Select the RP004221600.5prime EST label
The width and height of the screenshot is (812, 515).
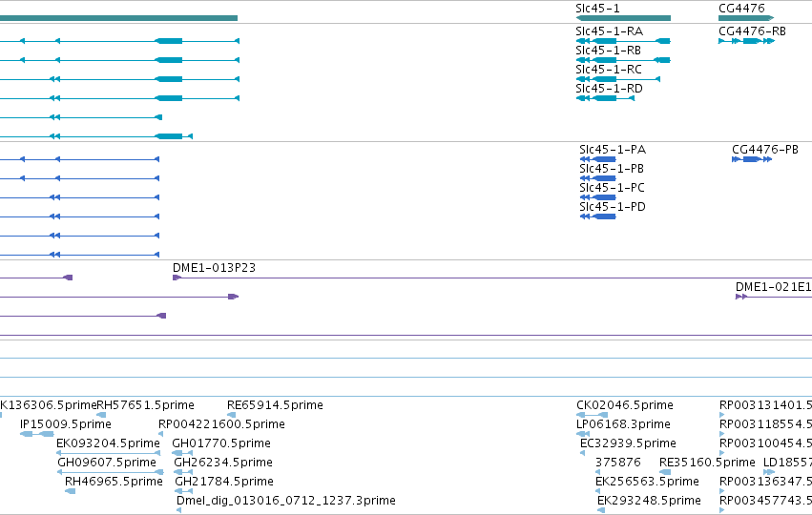click(221, 423)
